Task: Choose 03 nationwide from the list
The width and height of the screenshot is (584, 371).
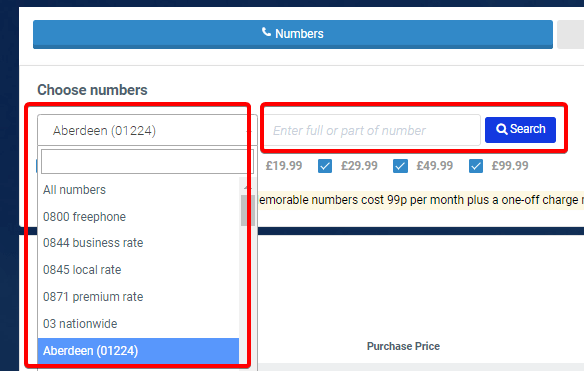Action: point(138,324)
